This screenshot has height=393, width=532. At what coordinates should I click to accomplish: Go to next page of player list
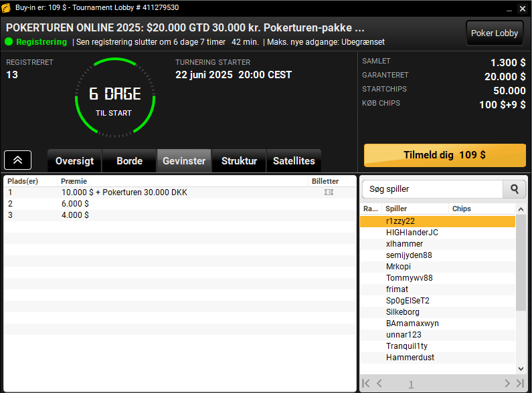(507, 384)
